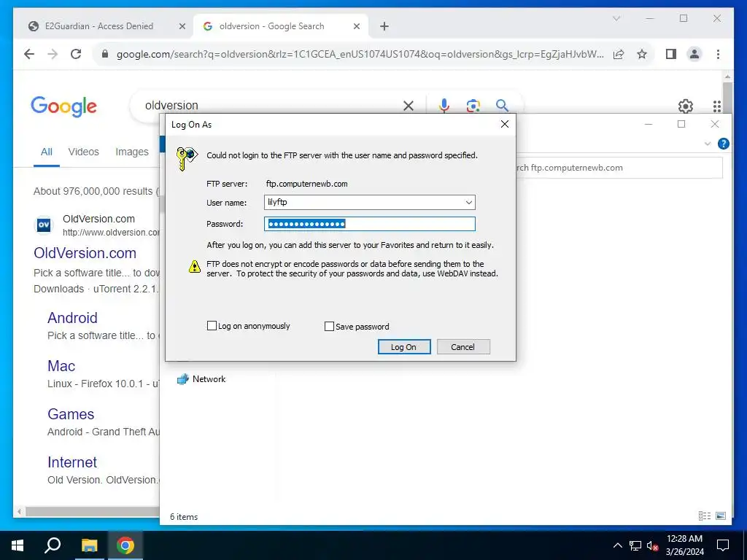Viewport: 747px width, 560px height.
Task: Open the User name dropdown arrow
Action: 469,203
